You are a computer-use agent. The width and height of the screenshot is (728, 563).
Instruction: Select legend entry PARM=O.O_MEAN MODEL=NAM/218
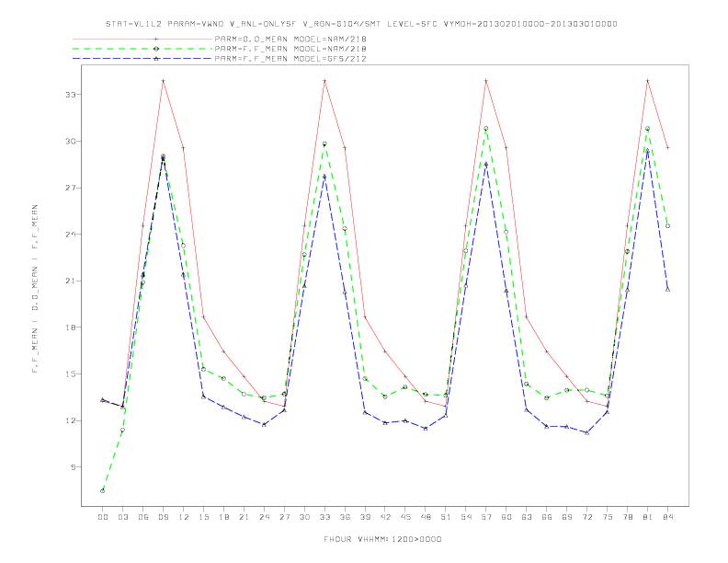point(290,39)
